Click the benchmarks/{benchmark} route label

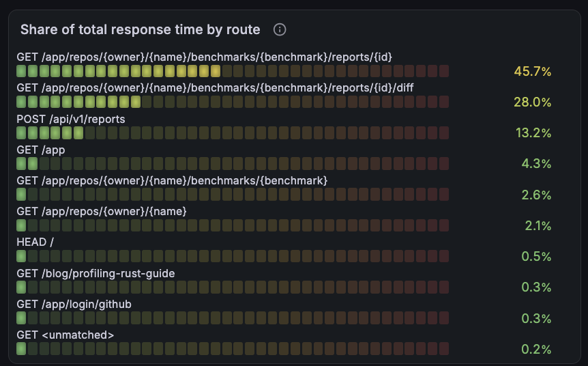[172, 180]
